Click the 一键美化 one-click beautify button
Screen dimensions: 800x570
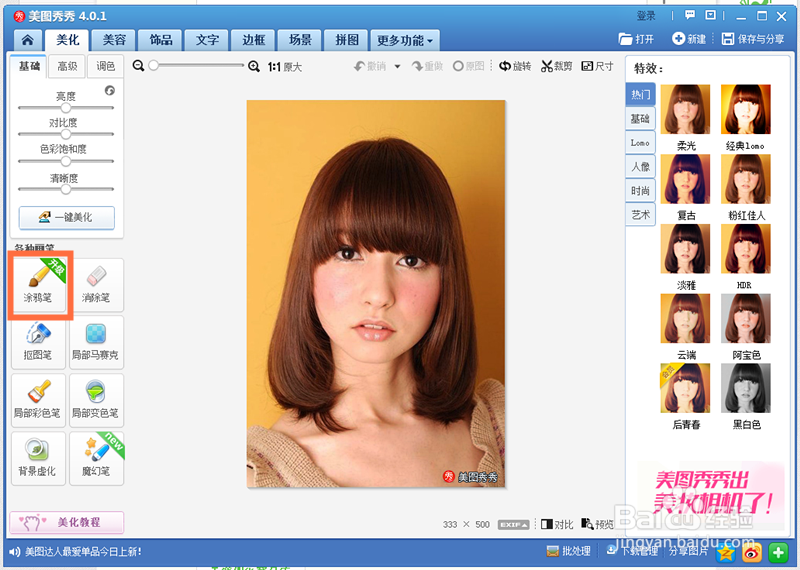[67, 217]
